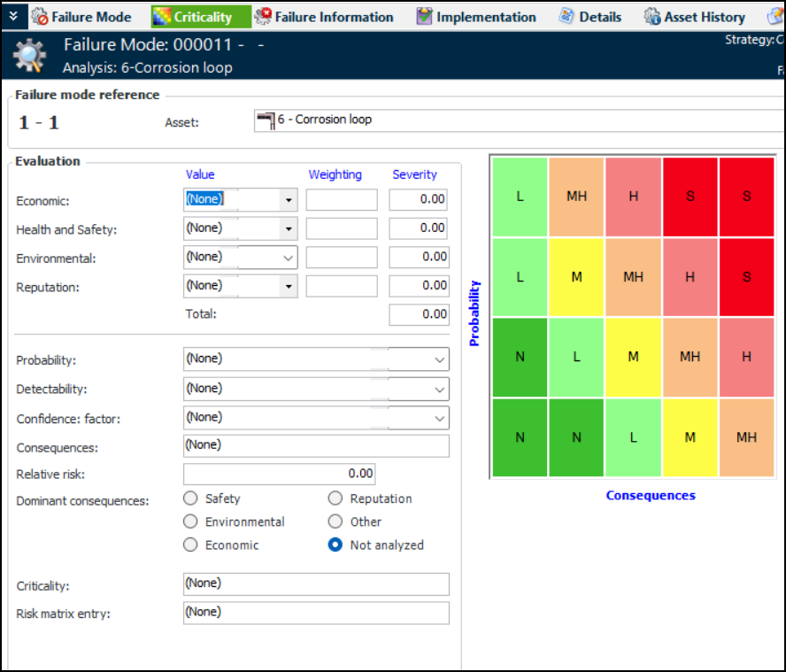The image size is (786, 672).
Task: Click the Asset History icon
Action: [x=652, y=17]
